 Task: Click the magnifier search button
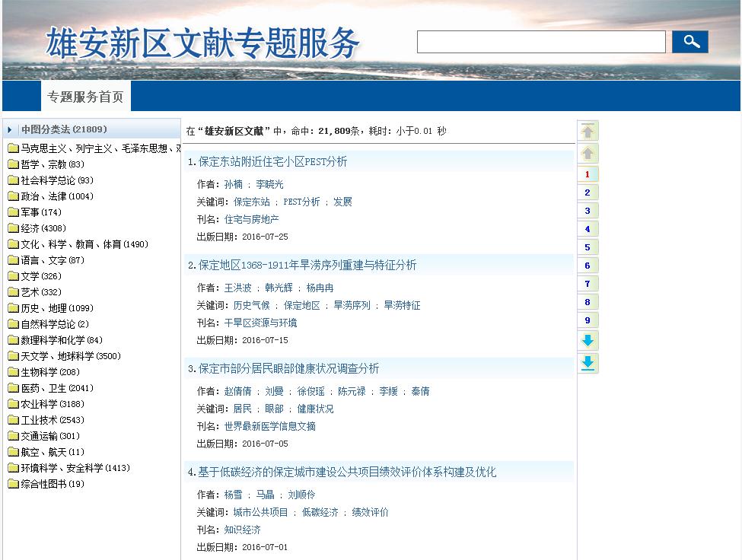[x=689, y=42]
